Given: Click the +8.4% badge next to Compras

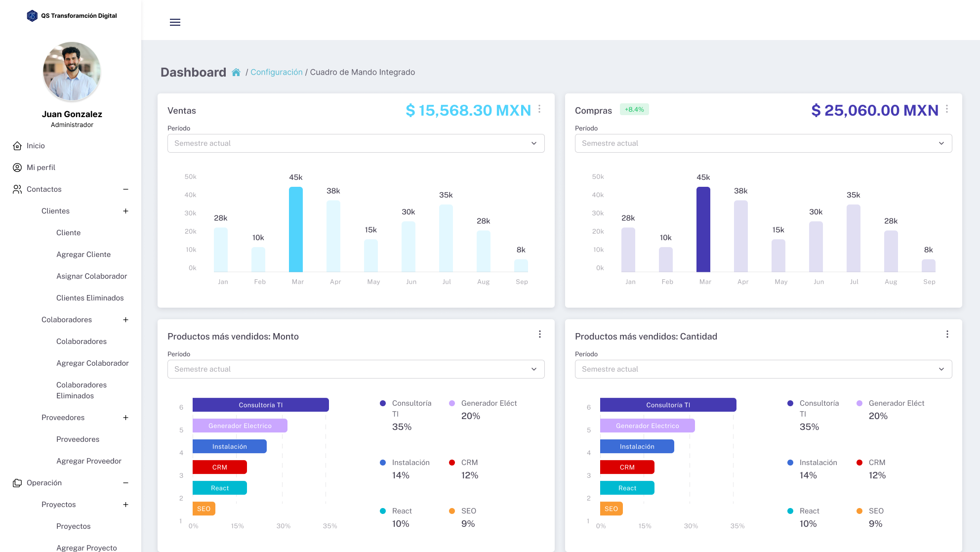Looking at the screenshot, I should [634, 110].
